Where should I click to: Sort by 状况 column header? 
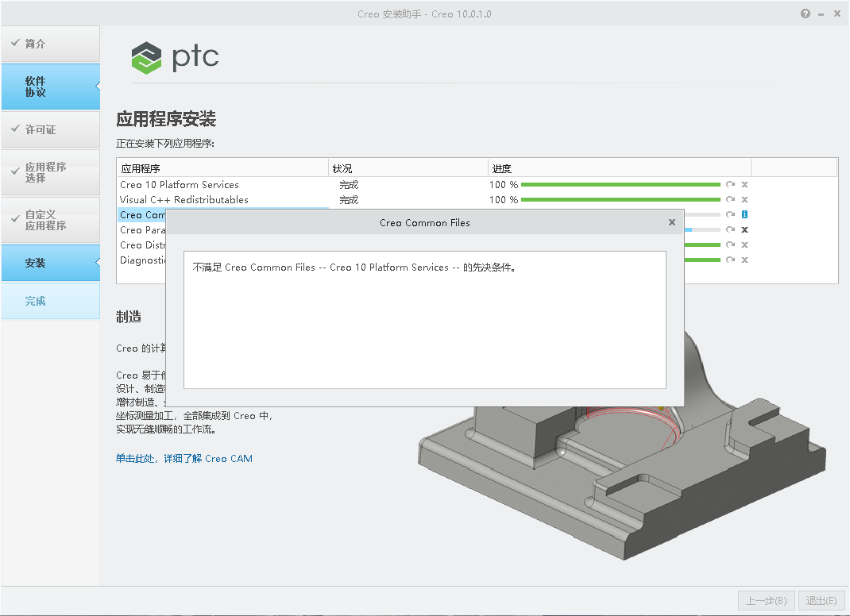pyautogui.click(x=408, y=168)
